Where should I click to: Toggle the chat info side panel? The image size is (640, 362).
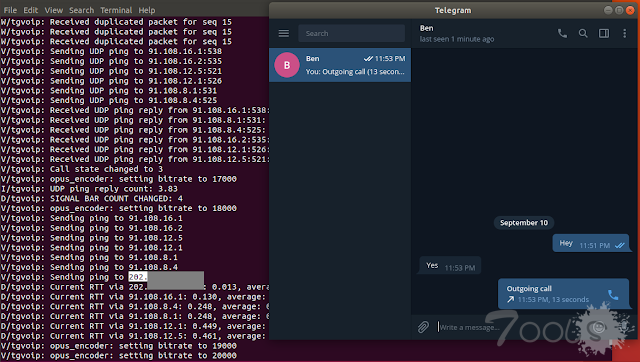[x=604, y=33]
